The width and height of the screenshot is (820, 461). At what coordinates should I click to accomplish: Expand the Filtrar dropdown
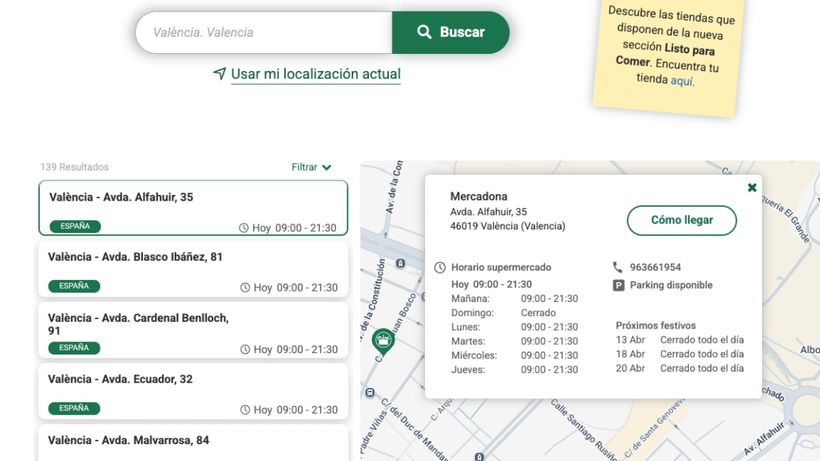click(311, 167)
